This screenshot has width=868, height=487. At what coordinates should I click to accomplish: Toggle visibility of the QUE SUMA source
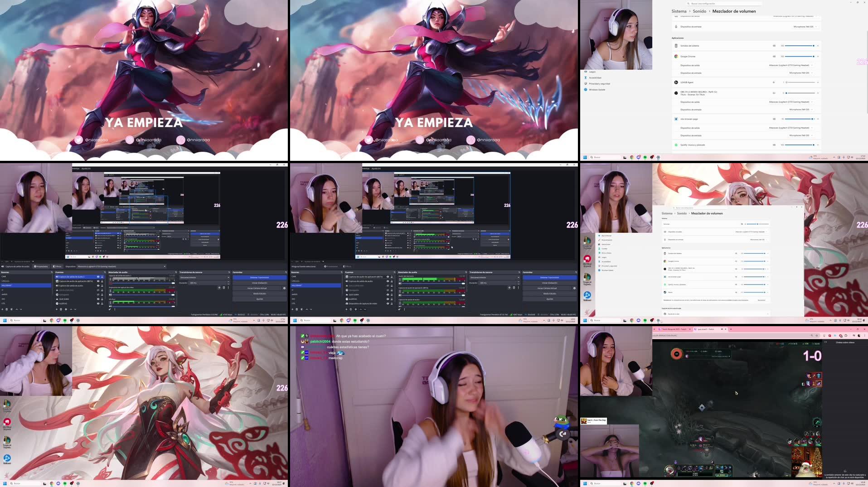pos(98,299)
